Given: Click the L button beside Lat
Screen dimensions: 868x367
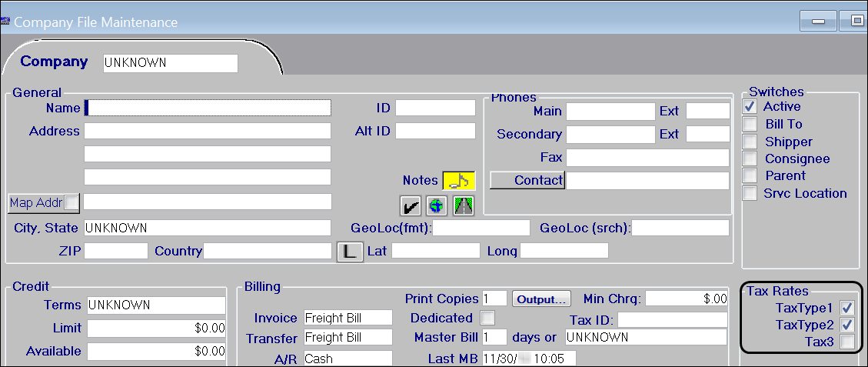Looking at the screenshot, I should click(x=350, y=252).
